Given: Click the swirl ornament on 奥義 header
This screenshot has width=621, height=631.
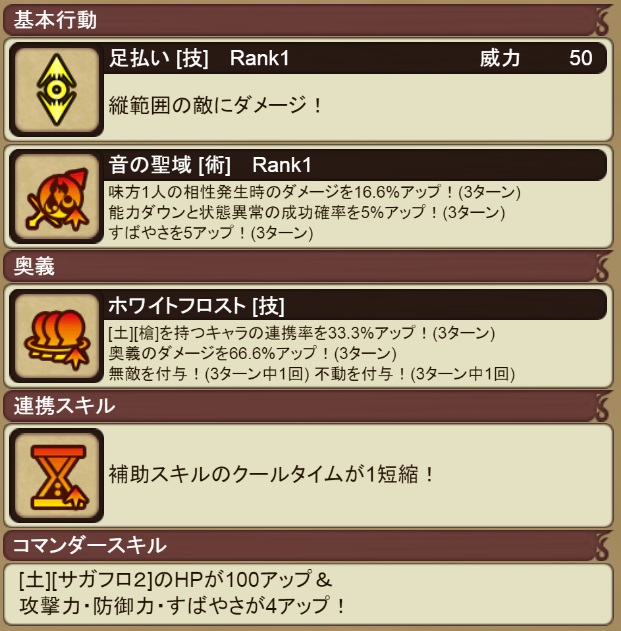Looking at the screenshot, I should coord(602,266).
